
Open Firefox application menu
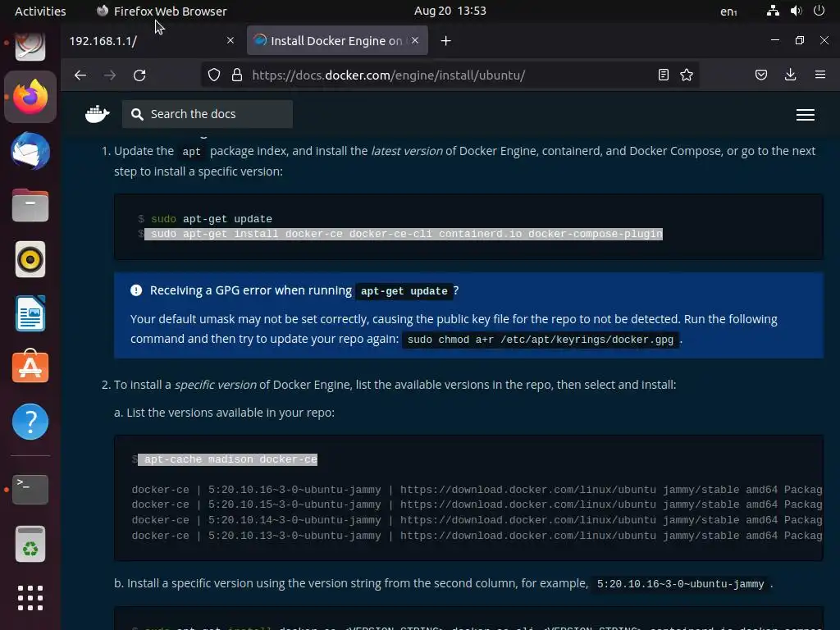[820, 75]
